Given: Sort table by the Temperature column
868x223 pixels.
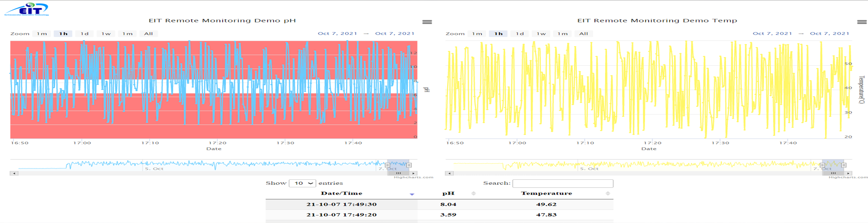Looking at the screenshot, I should [x=608, y=193].
